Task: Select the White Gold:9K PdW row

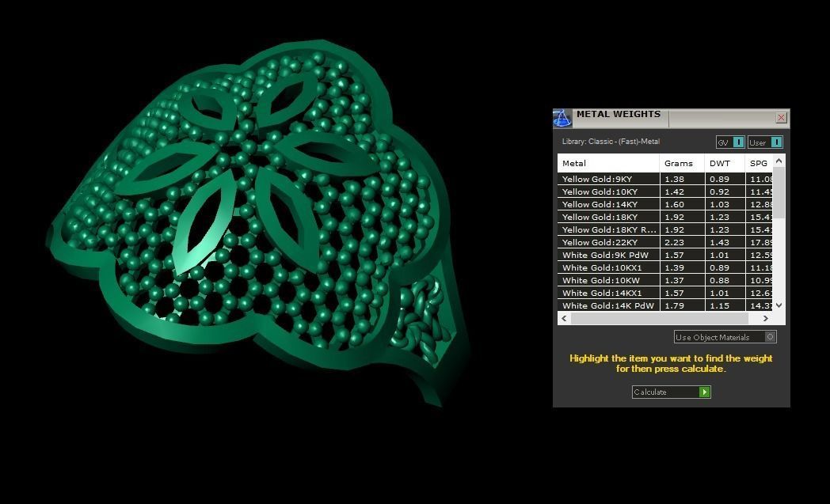Action: pyautogui.click(x=664, y=255)
